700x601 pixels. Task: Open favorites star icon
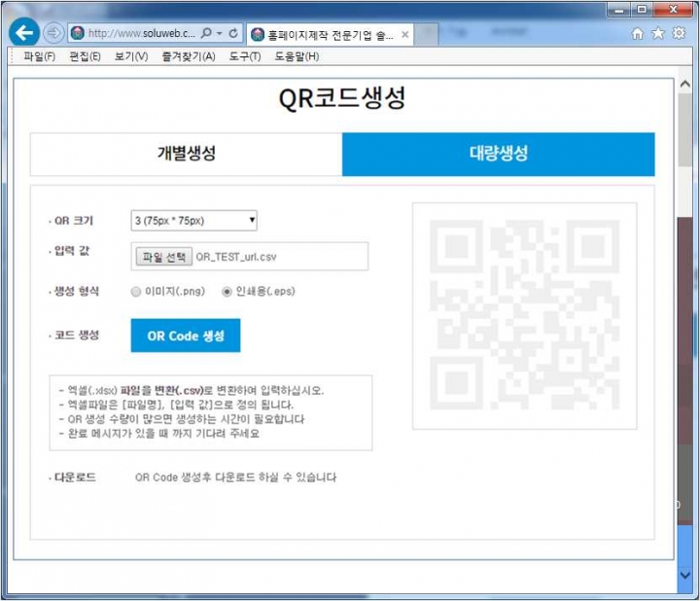coord(658,33)
